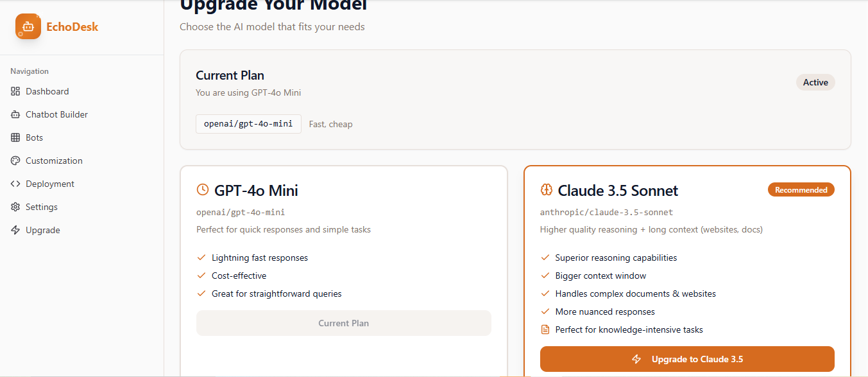Click the EchoDesk brand name
The height and width of the screenshot is (377, 868).
tap(72, 27)
